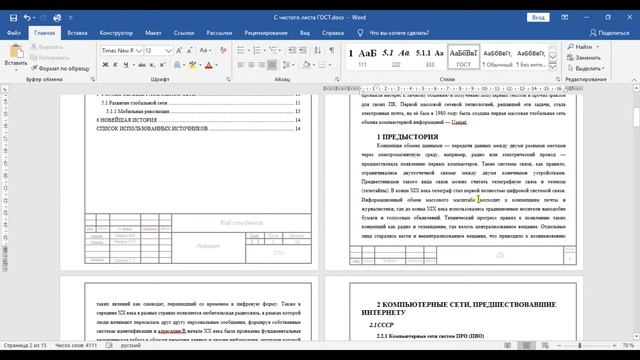
Task: Toggle bold Ж formatting
Action: coord(105,65)
